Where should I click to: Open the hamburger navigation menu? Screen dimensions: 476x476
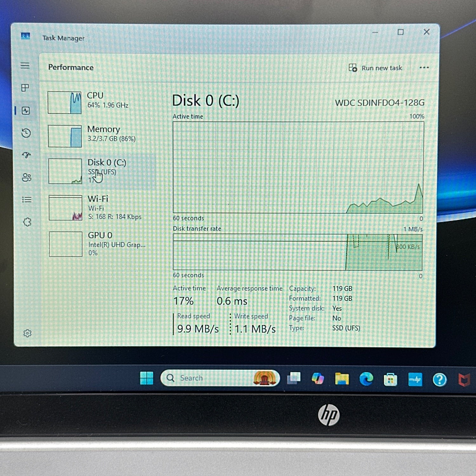click(25, 66)
